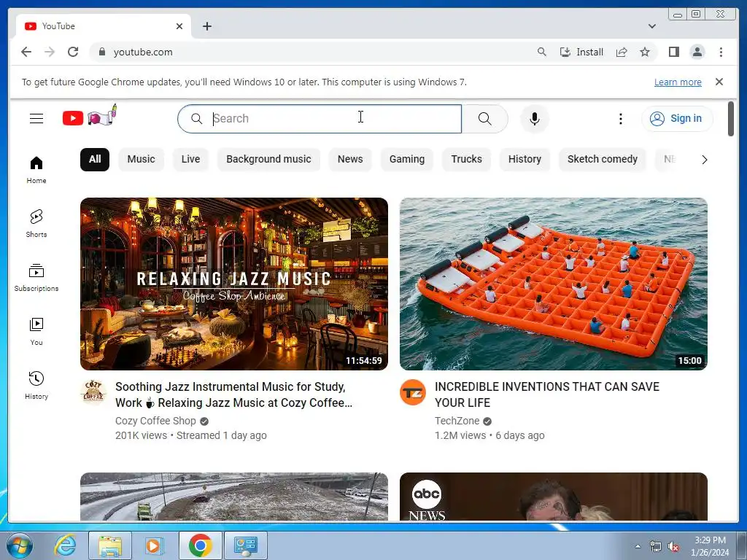The image size is (747, 560).
Task: Open Shorts in the sidebar
Action: [x=36, y=224]
